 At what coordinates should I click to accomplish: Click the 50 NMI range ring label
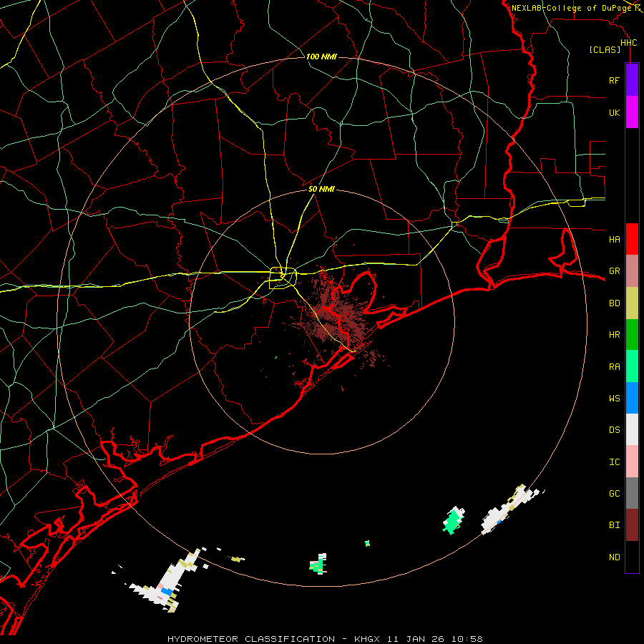[x=321, y=189]
